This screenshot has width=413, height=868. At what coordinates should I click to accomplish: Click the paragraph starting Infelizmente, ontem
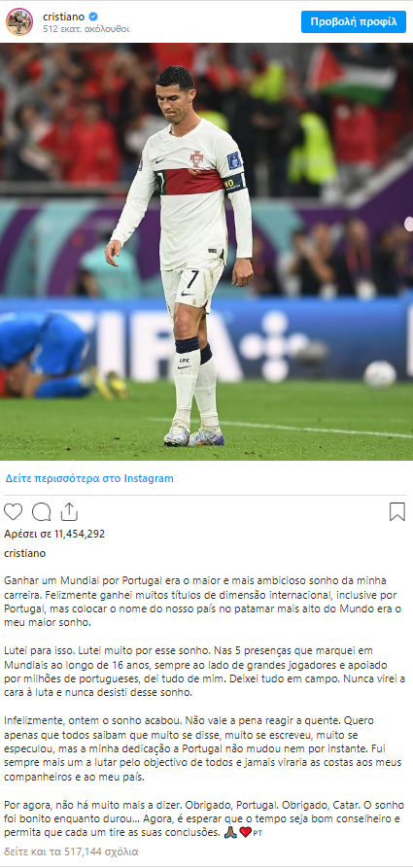pos(204,746)
